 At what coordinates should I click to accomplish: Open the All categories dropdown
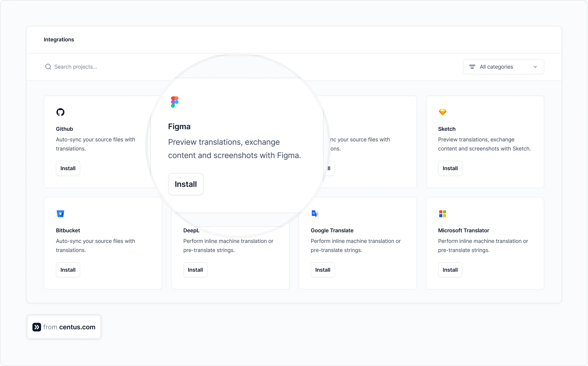(504, 67)
